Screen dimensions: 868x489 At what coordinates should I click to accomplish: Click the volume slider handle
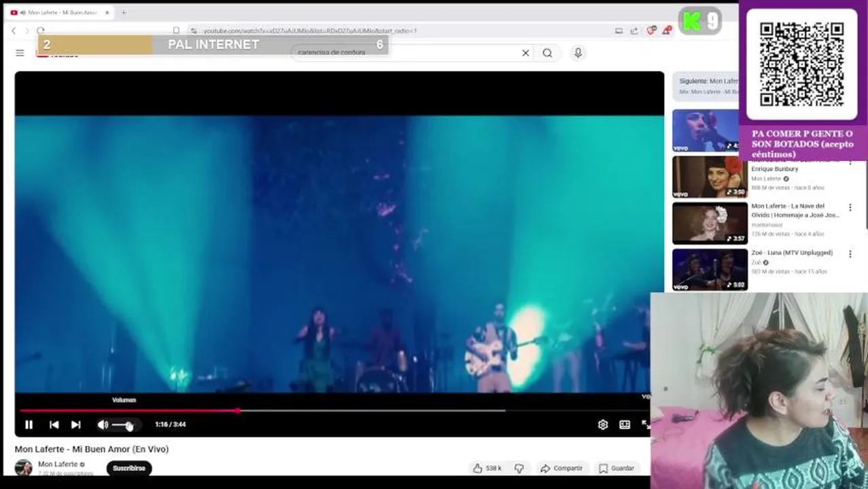[129, 425]
